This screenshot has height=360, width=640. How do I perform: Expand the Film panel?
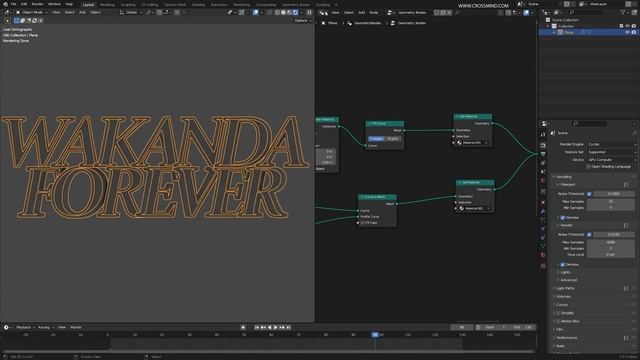click(x=560, y=329)
